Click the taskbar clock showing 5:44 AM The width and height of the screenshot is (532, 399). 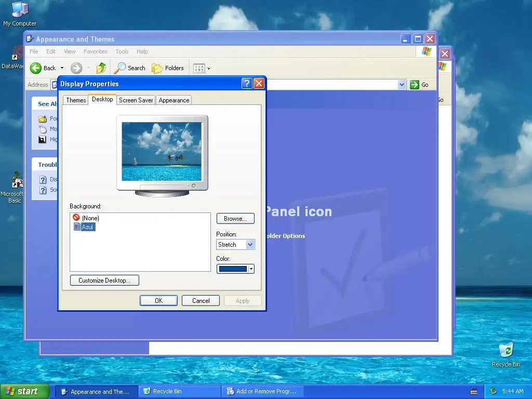[513, 391]
